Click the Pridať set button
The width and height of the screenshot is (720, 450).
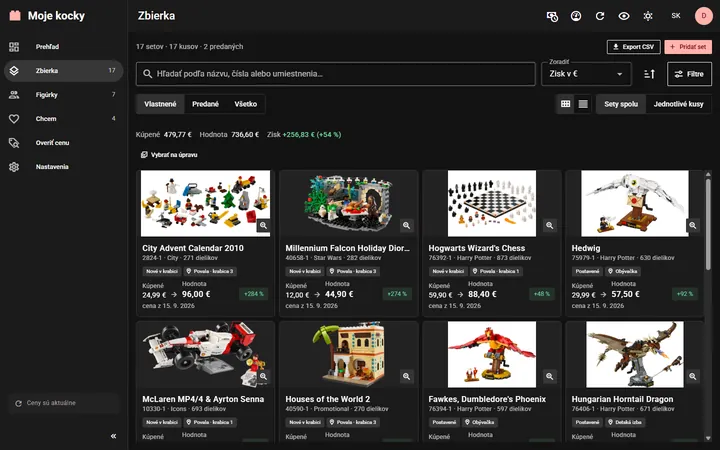688,47
